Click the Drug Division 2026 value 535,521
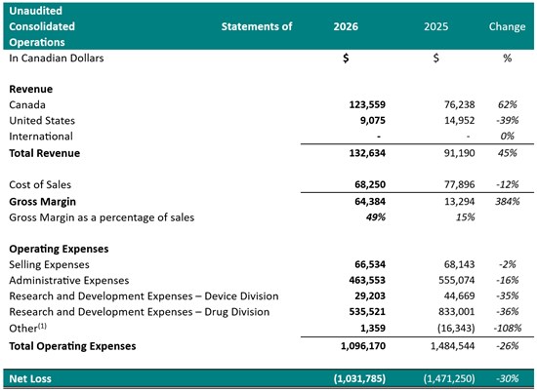Viewport: 537px width, 392px height. 367,312
